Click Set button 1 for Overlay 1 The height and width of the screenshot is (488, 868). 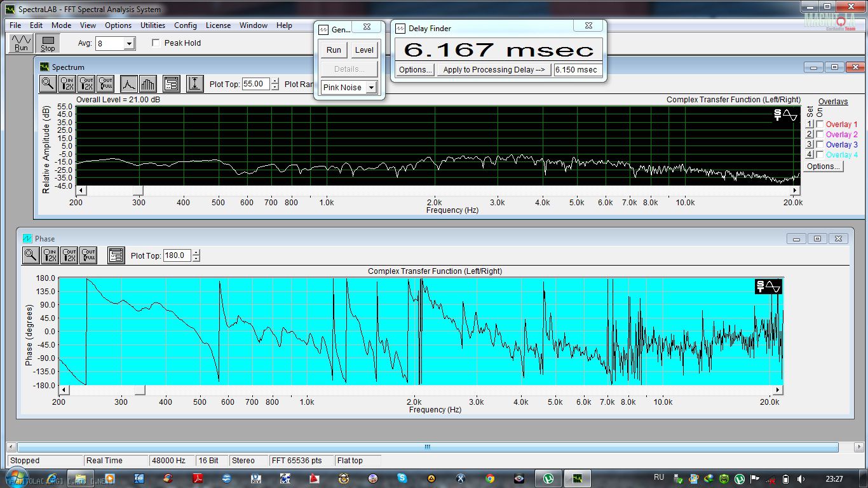pos(810,125)
